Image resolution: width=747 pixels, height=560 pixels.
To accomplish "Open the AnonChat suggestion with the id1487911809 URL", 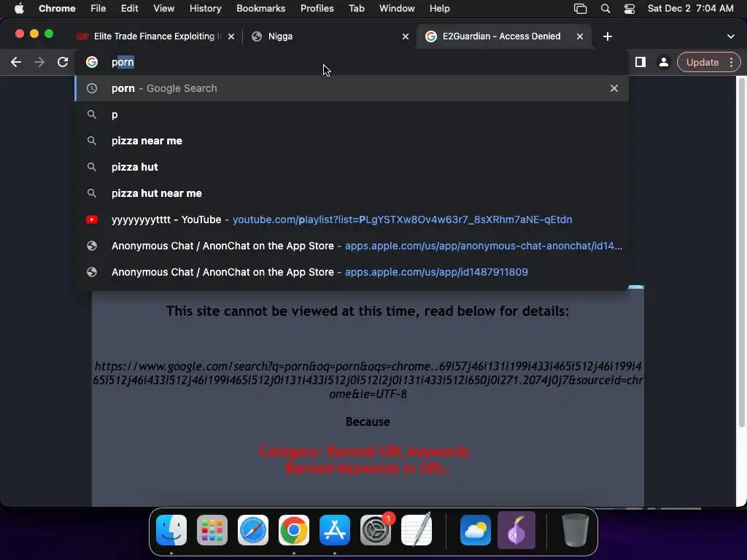I will tap(352, 272).
